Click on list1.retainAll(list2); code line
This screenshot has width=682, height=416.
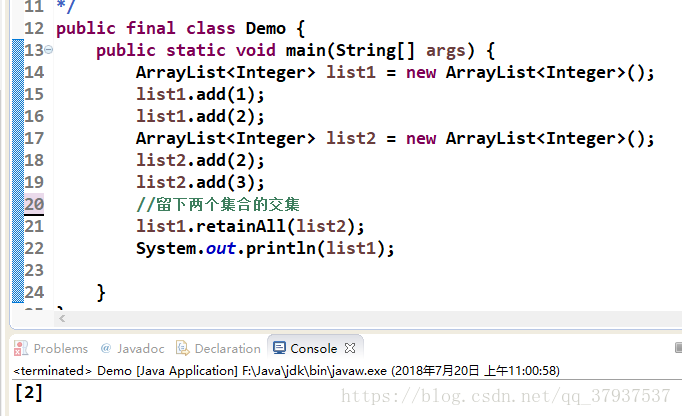pos(250,226)
